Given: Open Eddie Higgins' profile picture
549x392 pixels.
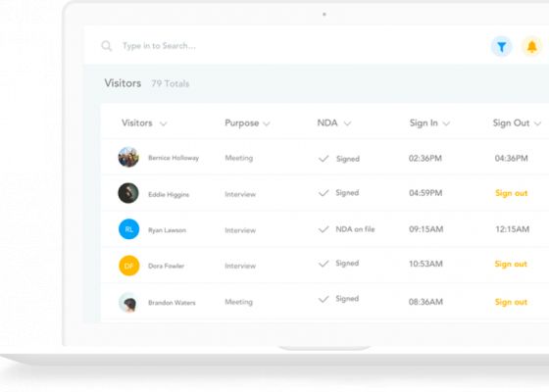Looking at the screenshot, I should point(128,193).
